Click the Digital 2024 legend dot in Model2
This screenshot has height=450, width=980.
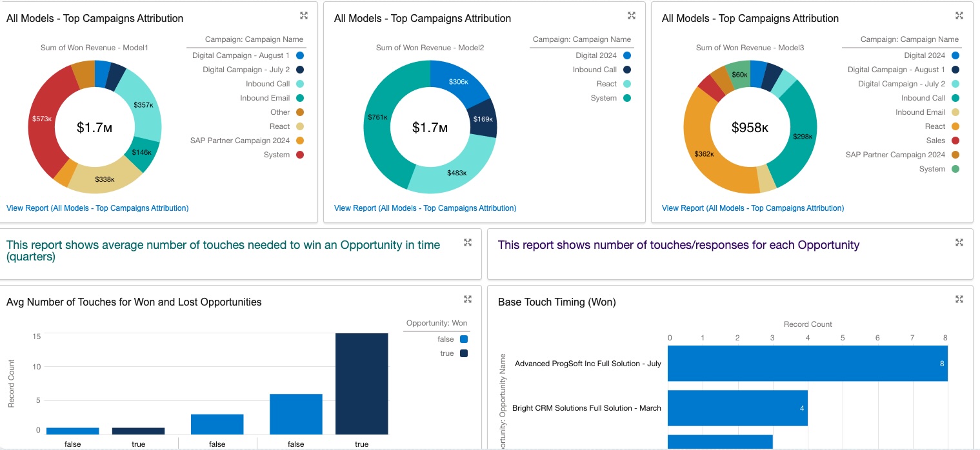627,55
